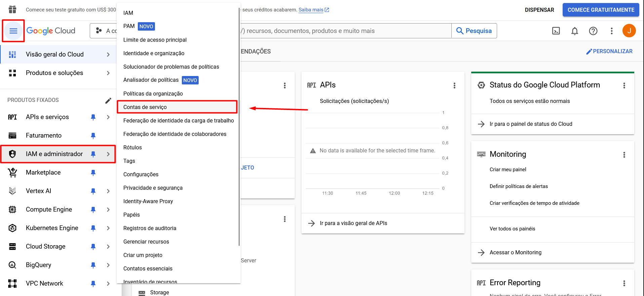
Task: Unpin Vertex AI pin icon
Action: [93, 191]
